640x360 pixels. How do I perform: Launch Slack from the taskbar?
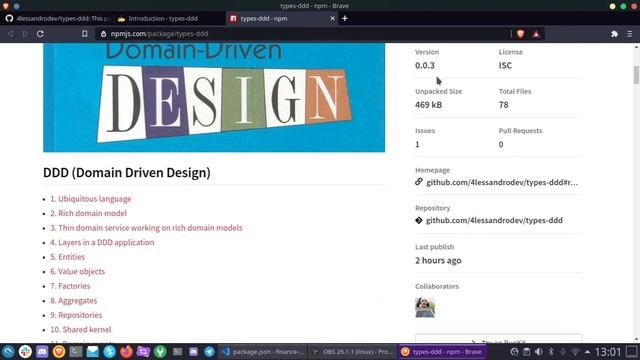pyautogui.click(x=25, y=351)
